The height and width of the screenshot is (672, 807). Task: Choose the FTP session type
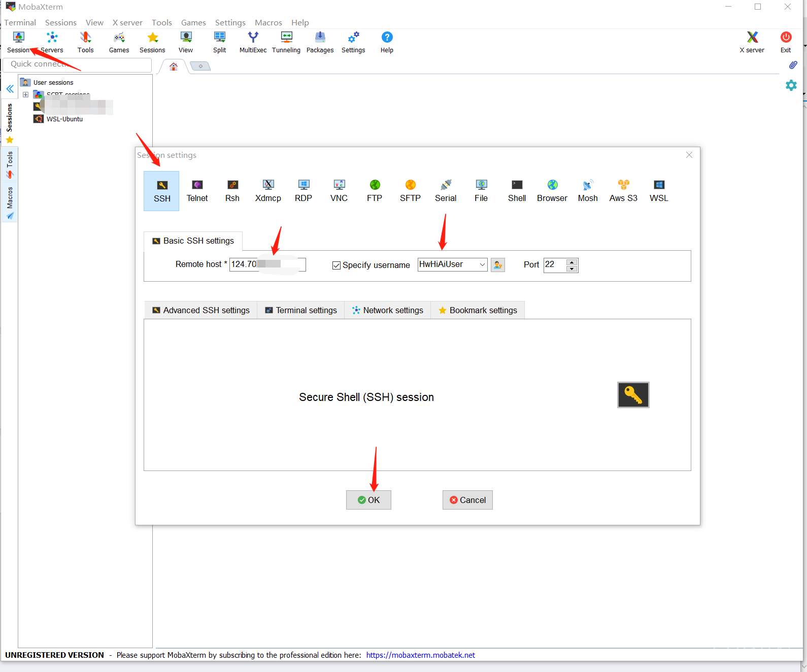[x=375, y=191]
